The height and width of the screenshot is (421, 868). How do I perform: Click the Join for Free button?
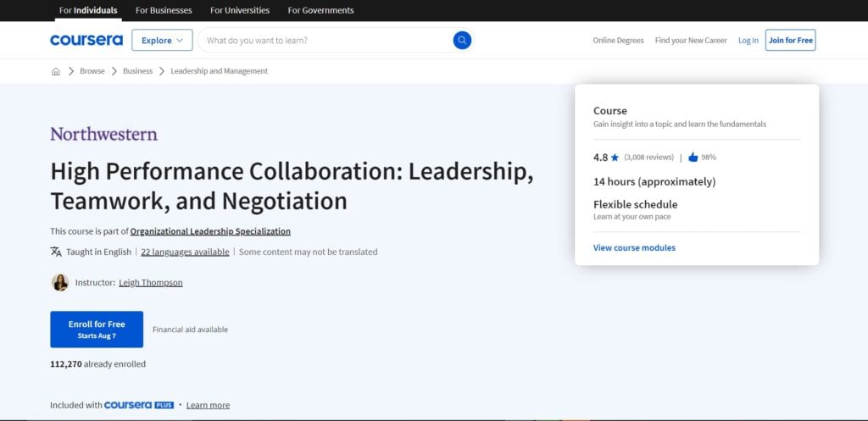[790, 40]
